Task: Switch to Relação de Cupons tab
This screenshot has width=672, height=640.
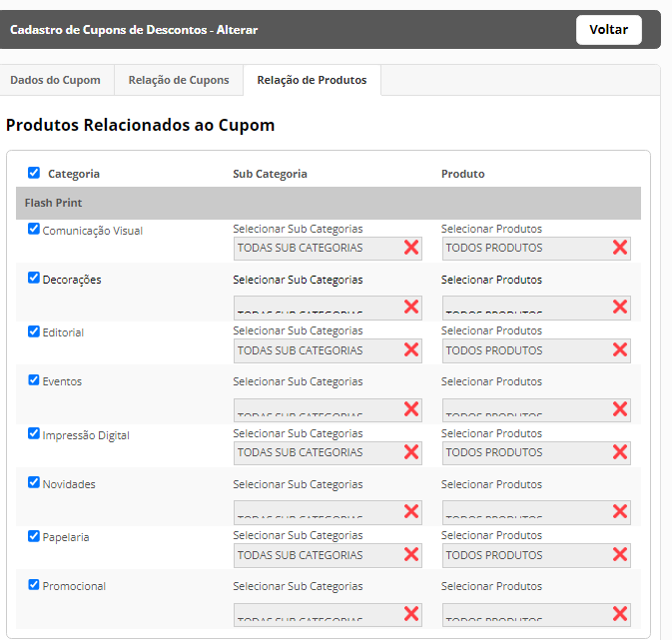Action: click(x=179, y=80)
